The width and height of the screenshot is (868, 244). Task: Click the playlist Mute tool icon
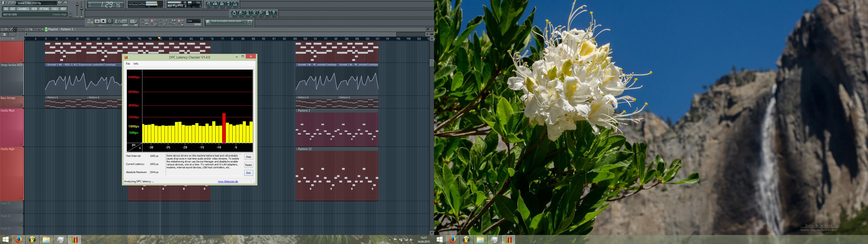click(23, 29)
